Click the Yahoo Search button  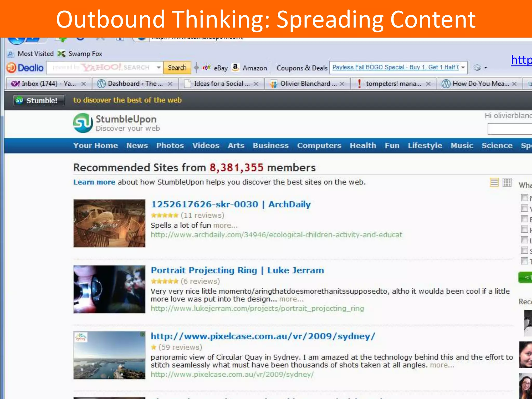[x=177, y=68]
